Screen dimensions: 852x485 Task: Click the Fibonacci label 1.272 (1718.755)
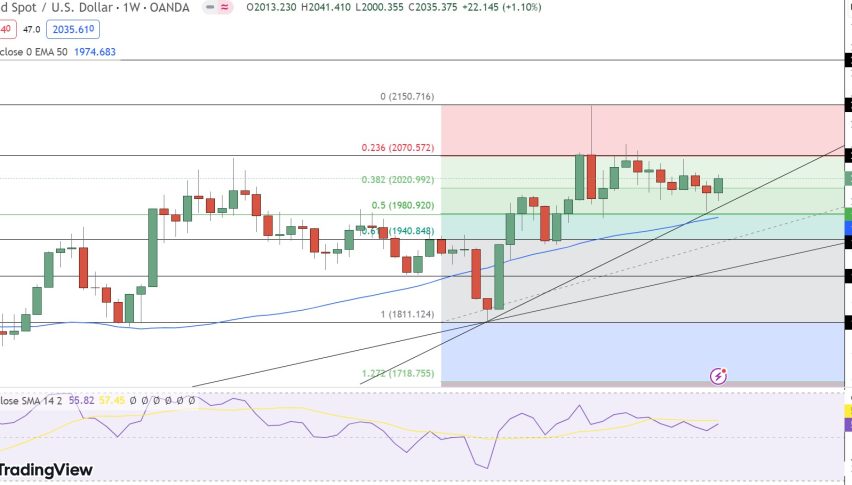pos(398,373)
